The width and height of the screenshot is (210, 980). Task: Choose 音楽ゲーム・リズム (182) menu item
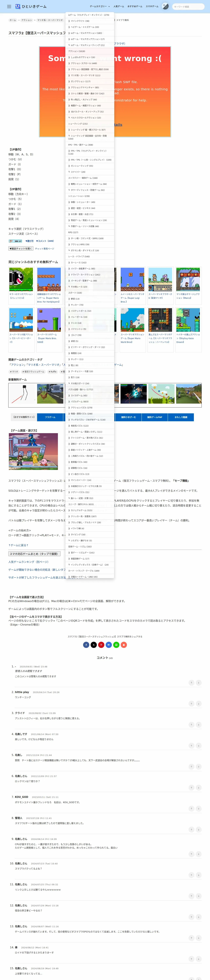coord(90,547)
